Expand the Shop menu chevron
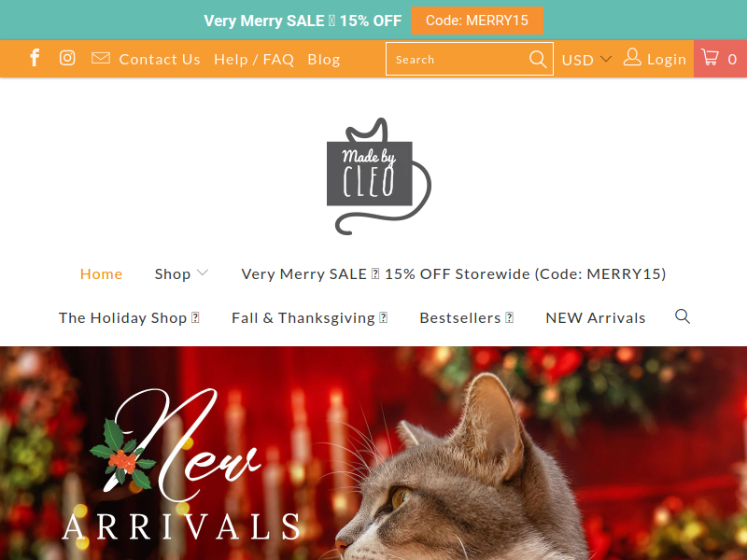Viewport: 747px width, 560px height. [x=203, y=273]
